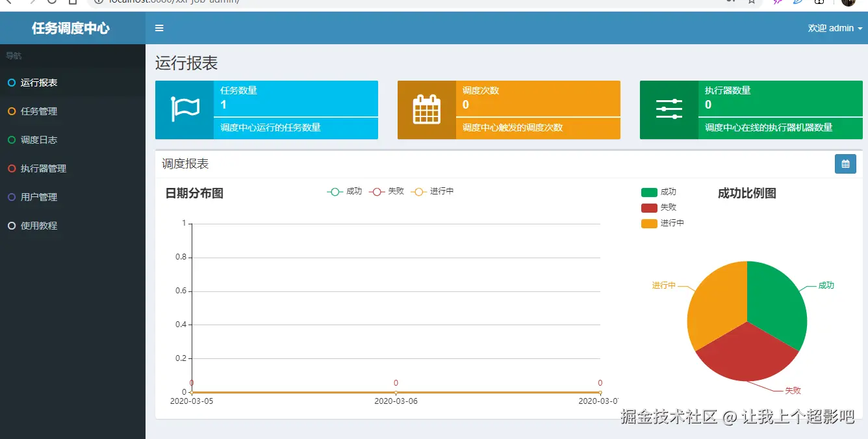Click the 运行报表 page heading
Screen dimensions: 868x439
click(x=186, y=63)
